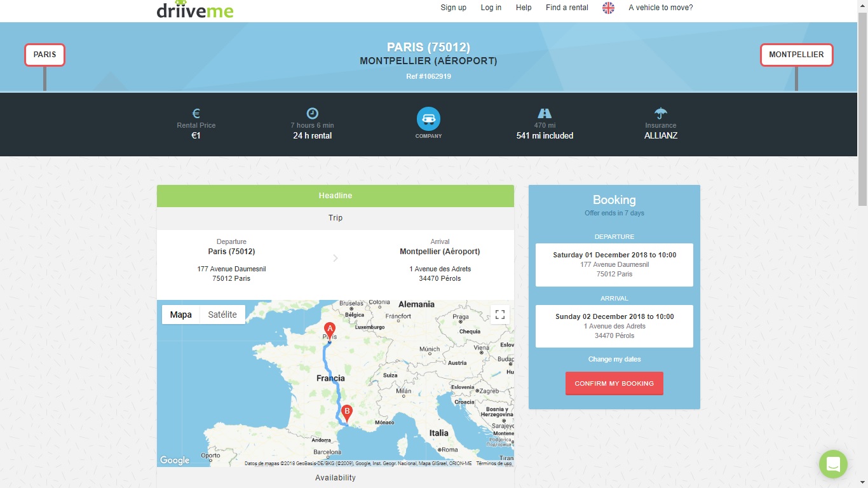Click the umbrella Insurance icon

[661, 113]
